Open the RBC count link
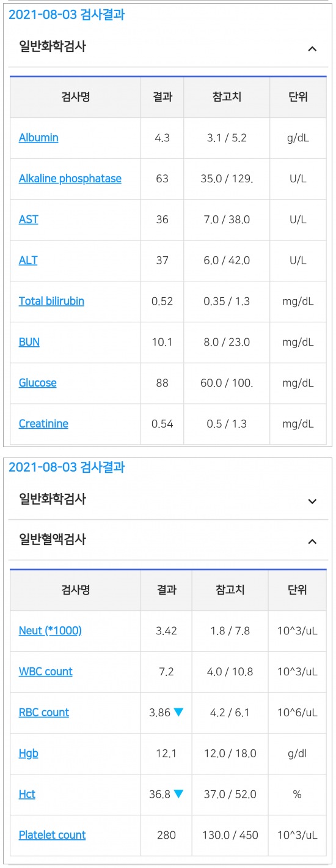The height and width of the screenshot is (868, 336). [44, 713]
